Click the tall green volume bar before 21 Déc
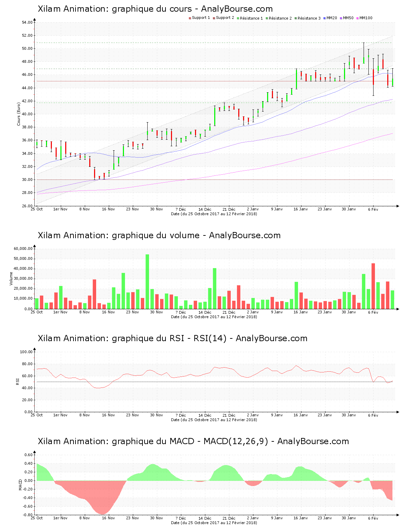The width and height of the screenshot is (412, 532). click(x=215, y=288)
